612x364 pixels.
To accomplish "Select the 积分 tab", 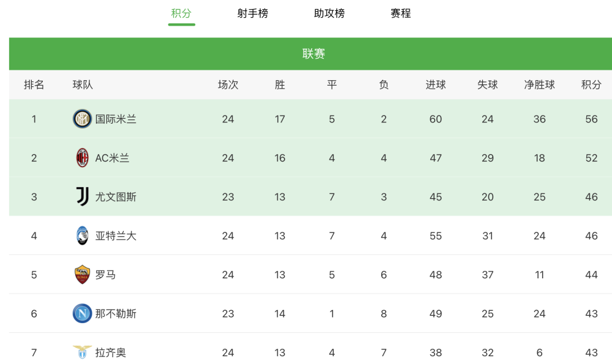I will 181,13.
